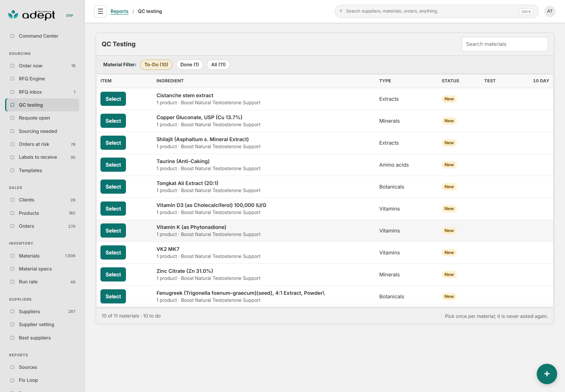
Task: Click the Supplier vetting sidebar icon
Action: pyautogui.click(x=12, y=325)
